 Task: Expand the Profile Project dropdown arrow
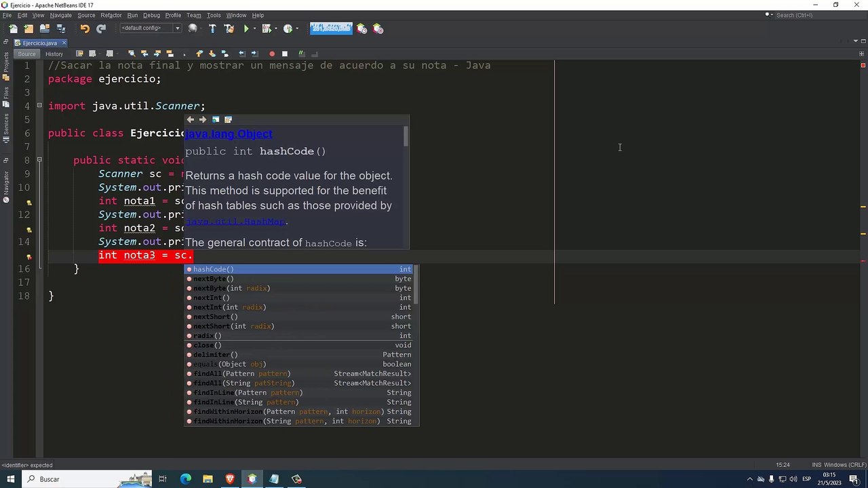(x=297, y=28)
